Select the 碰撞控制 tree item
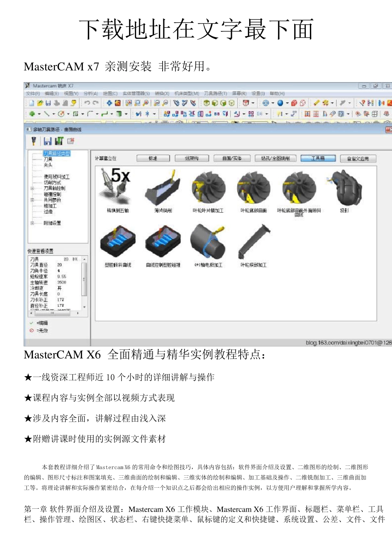392x555 pixels. click(x=52, y=194)
